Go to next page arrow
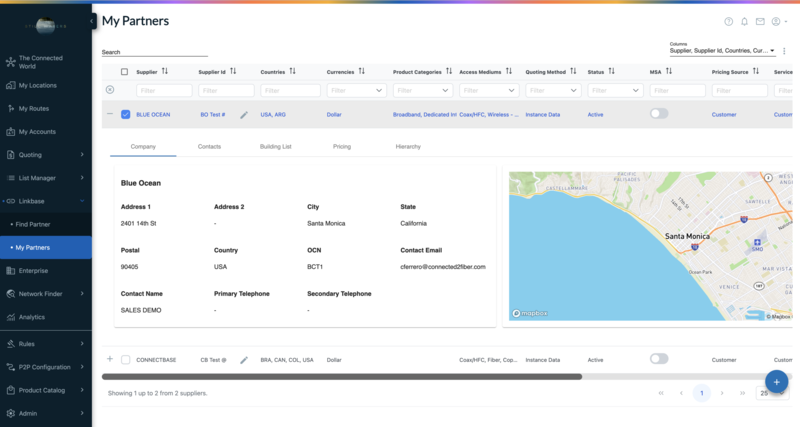The image size is (800, 427). [x=722, y=393]
